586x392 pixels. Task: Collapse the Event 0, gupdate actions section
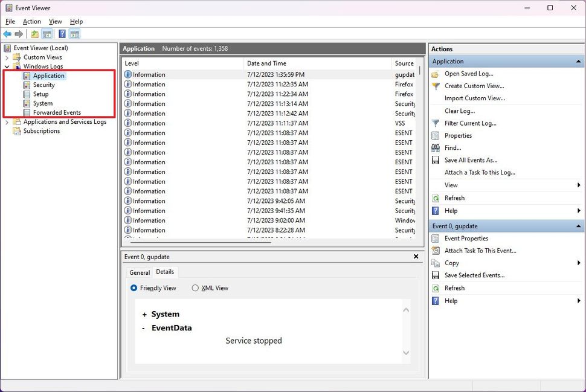tap(579, 226)
